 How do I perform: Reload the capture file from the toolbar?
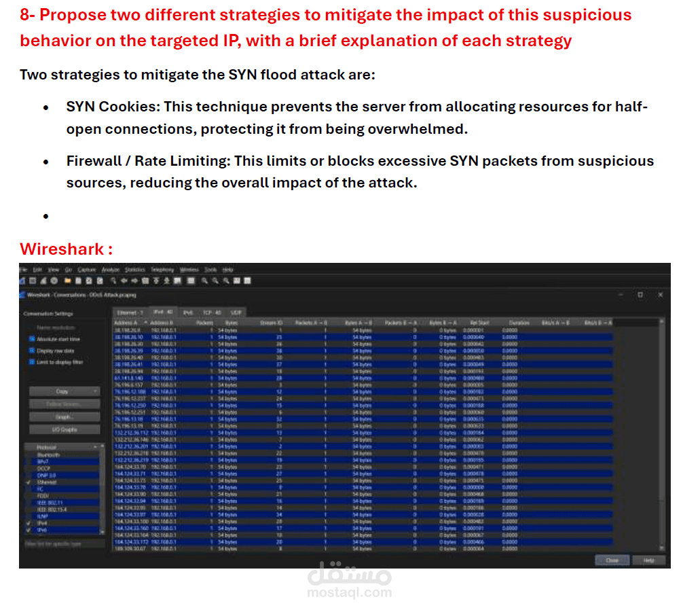[98, 281]
